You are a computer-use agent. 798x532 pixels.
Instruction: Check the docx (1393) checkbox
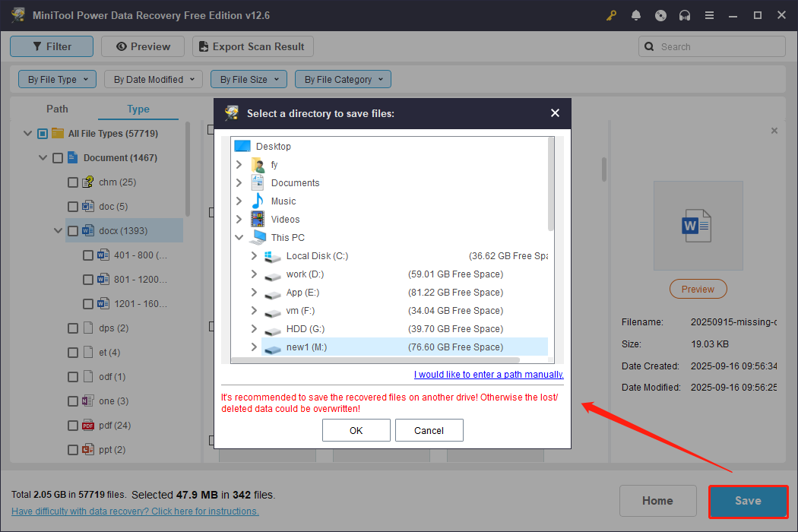73,230
